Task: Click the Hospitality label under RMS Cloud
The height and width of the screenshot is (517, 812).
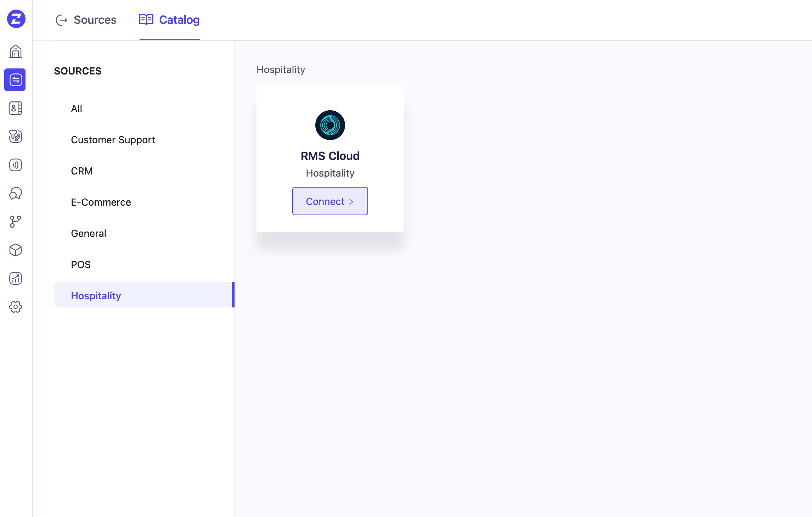Action: [x=330, y=173]
